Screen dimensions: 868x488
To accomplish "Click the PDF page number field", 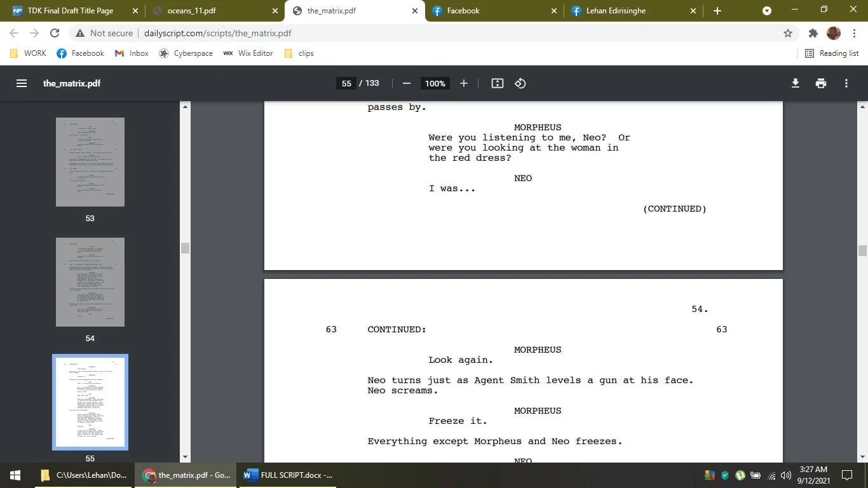I will pos(346,83).
